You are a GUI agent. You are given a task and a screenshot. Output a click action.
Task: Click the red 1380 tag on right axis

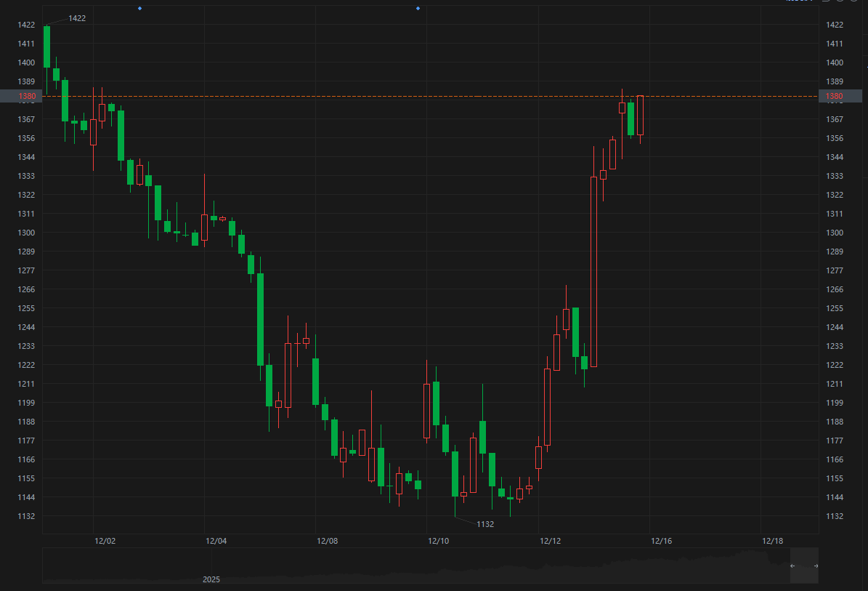click(x=835, y=96)
